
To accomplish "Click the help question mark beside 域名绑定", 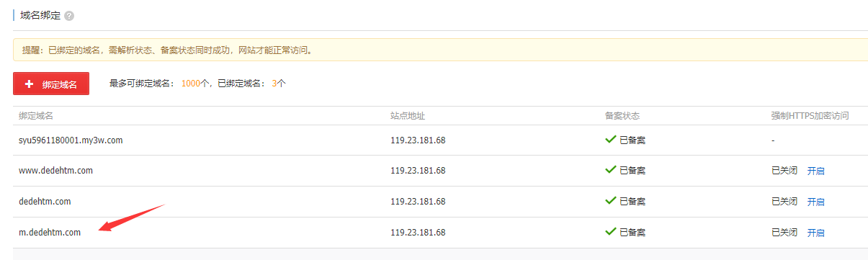I will [x=69, y=16].
